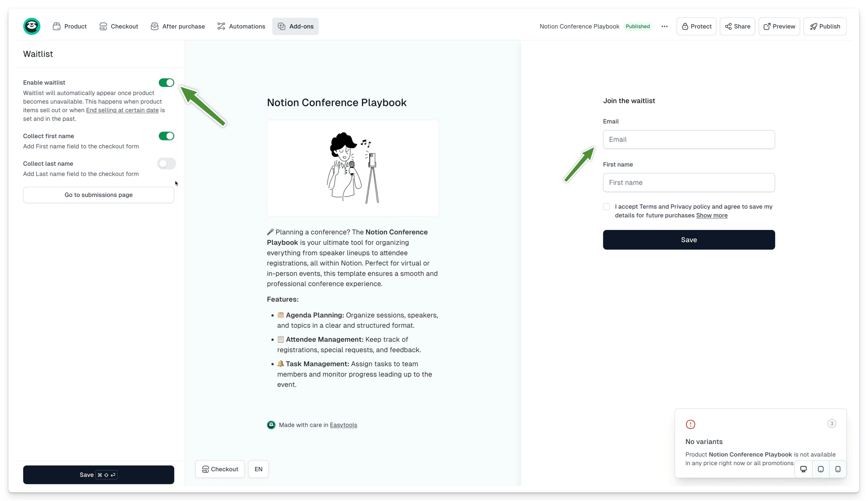This screenshot has height=501, width=868.
Task: Click the Waitlist panel heading
Action: 38,54
